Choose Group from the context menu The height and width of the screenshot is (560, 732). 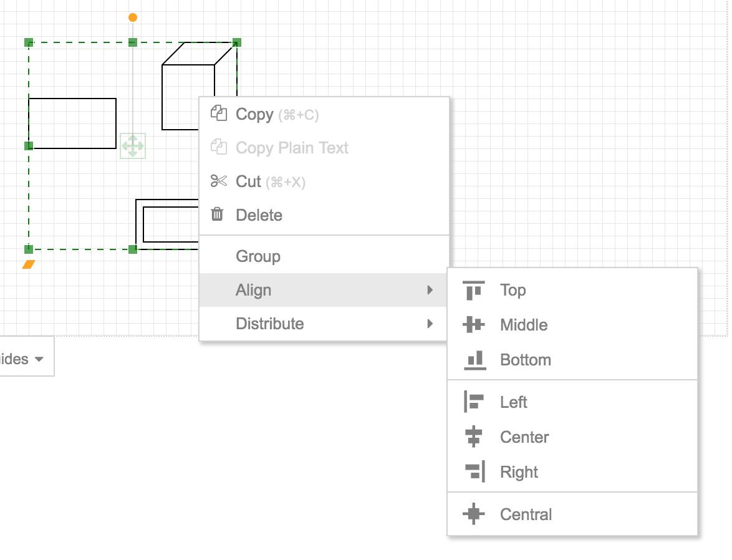pyautogui.click(x=324, y=256)
